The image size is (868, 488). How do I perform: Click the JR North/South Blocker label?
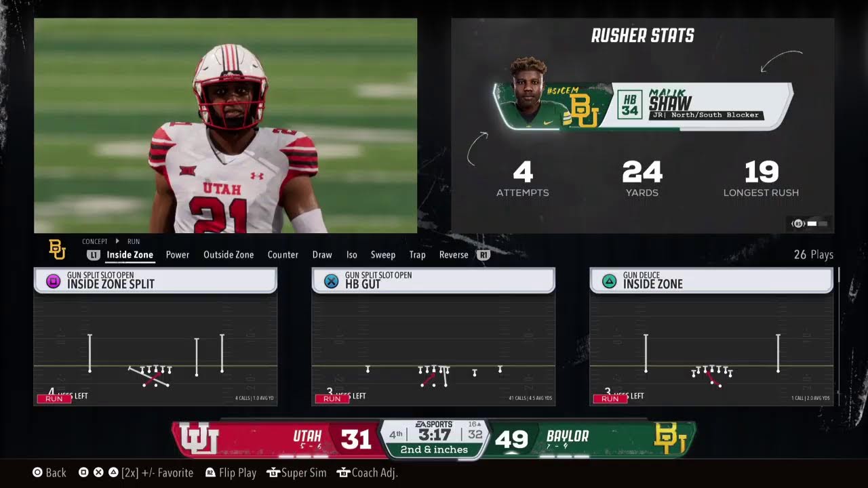(707, 115)
